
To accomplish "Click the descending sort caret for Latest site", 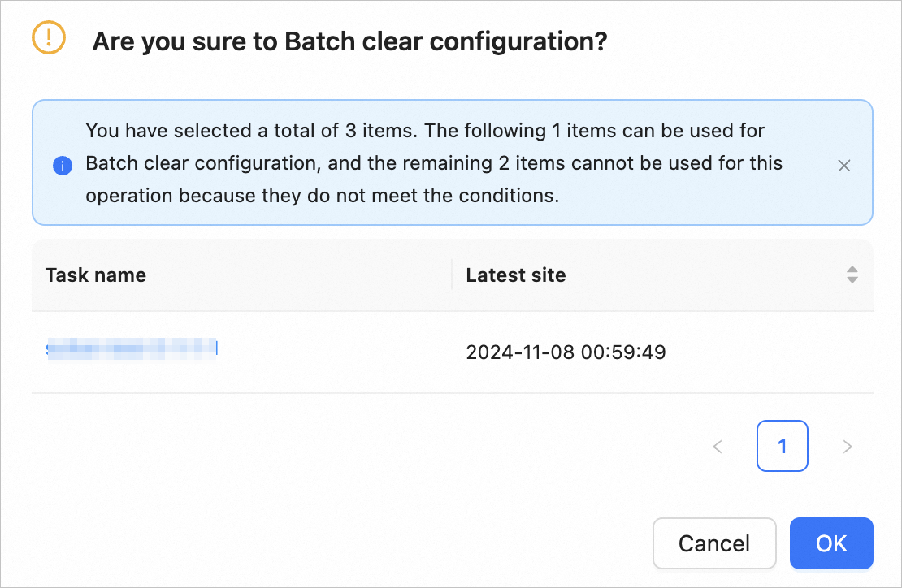I will tap(852, 280).
